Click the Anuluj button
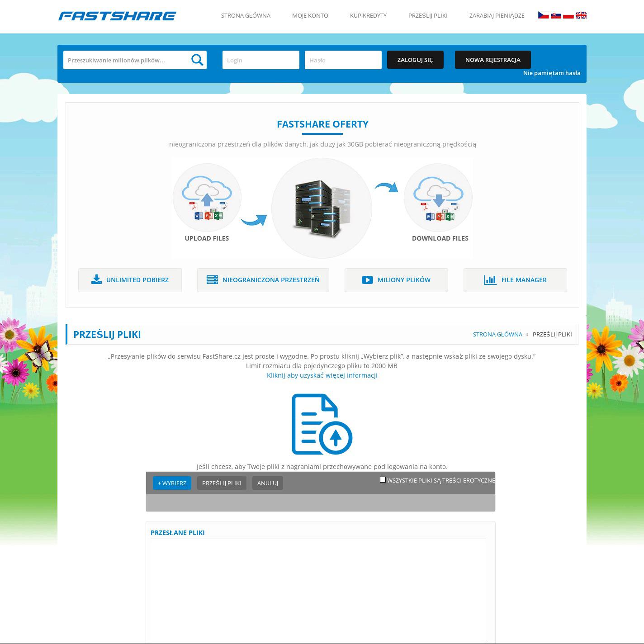Screen dimensions: 644x644 click(x=267, y=483)
